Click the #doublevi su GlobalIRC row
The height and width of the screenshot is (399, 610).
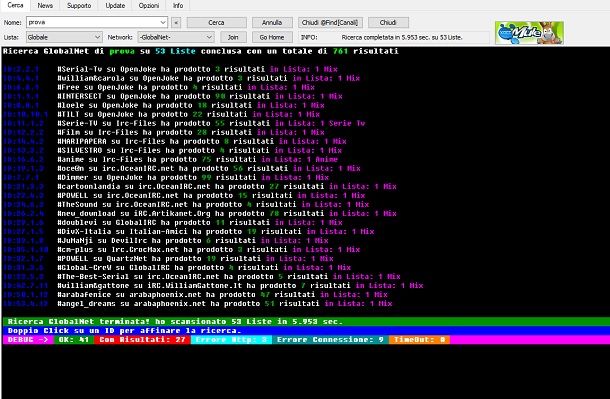click(200, 222)
